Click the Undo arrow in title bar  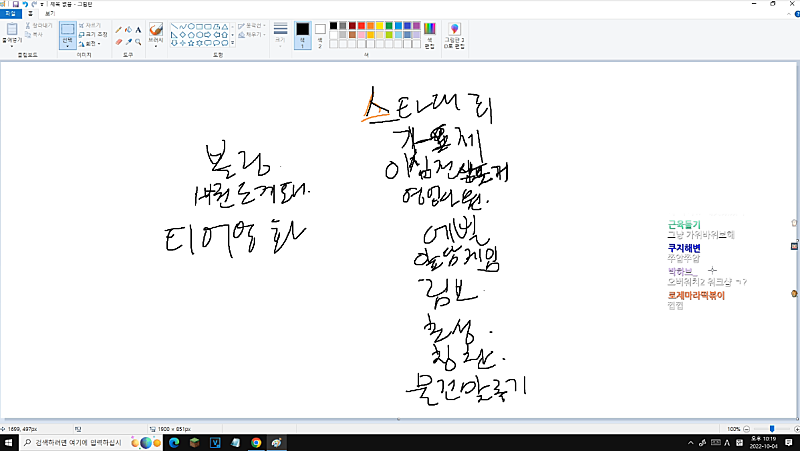point(24,4)
